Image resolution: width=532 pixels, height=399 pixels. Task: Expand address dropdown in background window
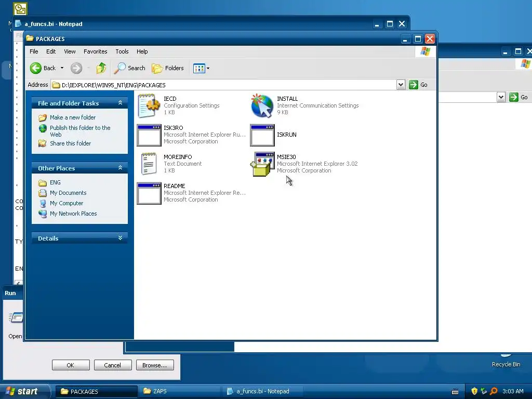coord(501,97)
